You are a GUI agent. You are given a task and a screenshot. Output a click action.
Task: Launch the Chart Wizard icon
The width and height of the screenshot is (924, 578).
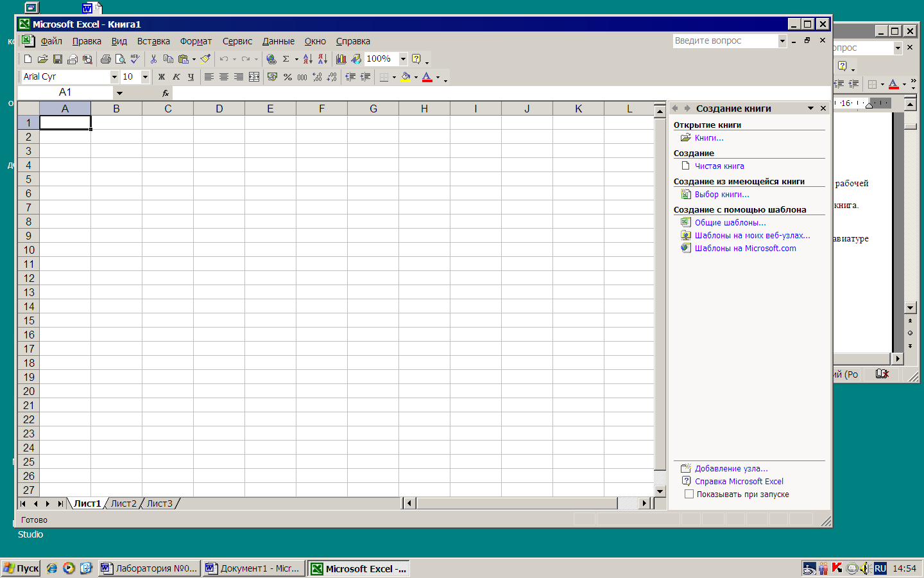point(341,59)
